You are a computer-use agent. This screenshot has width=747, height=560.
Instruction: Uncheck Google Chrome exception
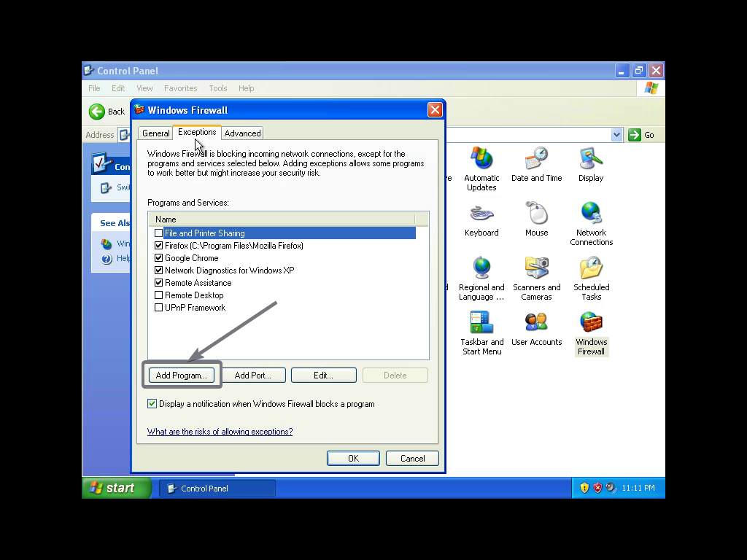(158, 258)
